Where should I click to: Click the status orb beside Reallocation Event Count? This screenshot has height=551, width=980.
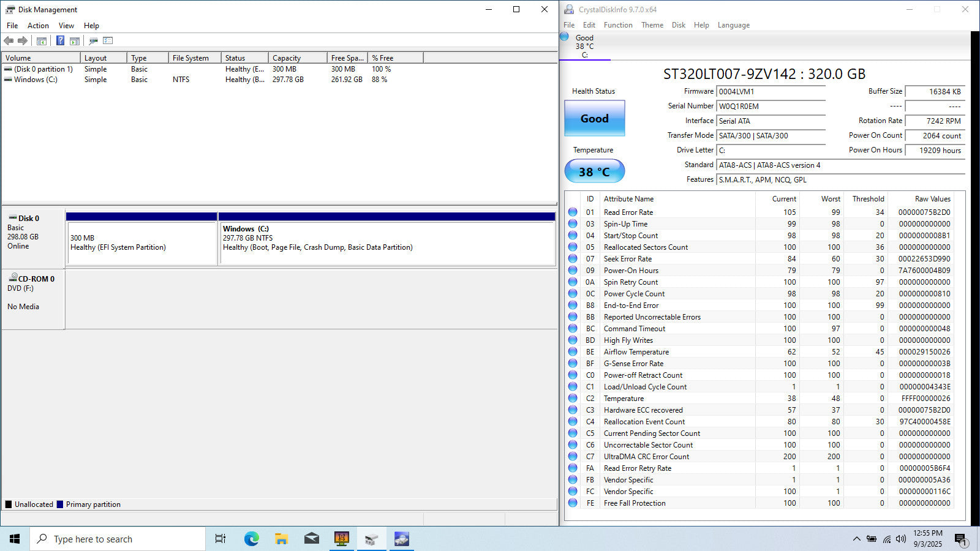[x=573, y=421]
